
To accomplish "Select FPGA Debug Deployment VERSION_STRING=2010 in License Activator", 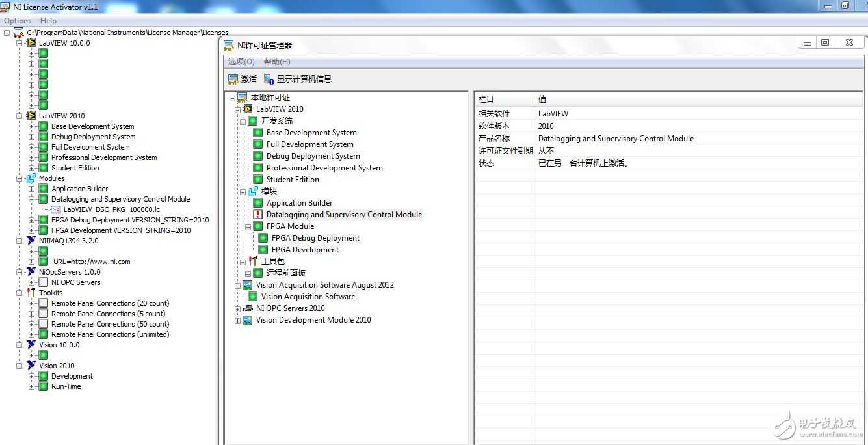I will [130, 220].
